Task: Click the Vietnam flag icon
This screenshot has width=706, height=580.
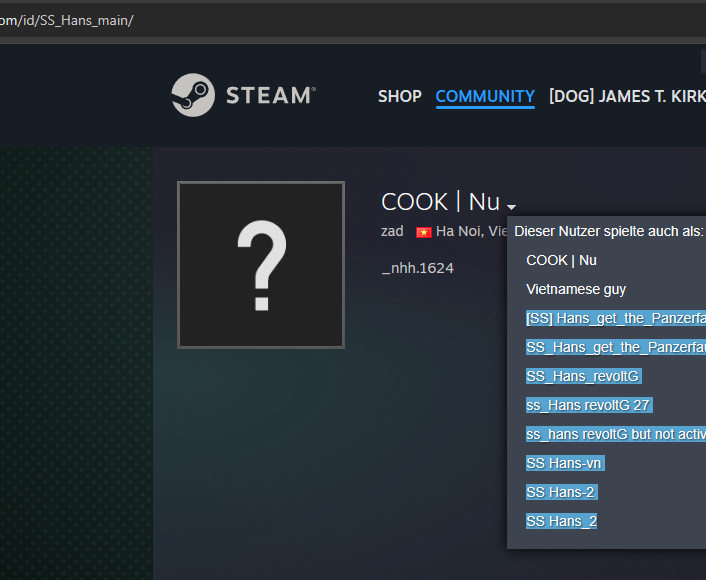Action: click(424, 232)
